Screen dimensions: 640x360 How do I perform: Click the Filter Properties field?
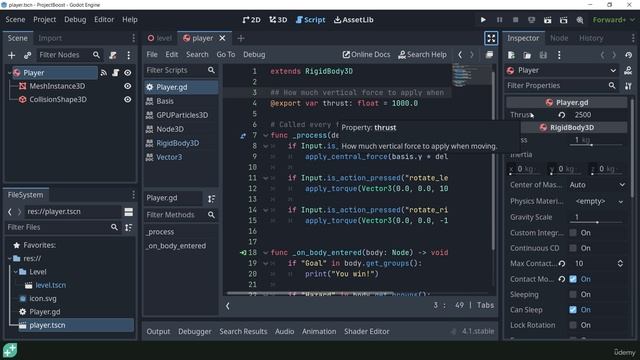[x=562, y=86]
